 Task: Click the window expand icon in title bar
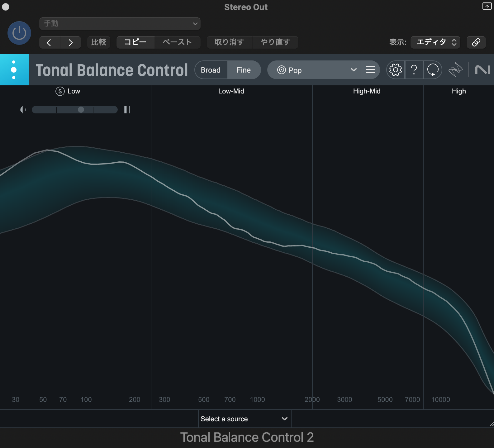[487, 6]
